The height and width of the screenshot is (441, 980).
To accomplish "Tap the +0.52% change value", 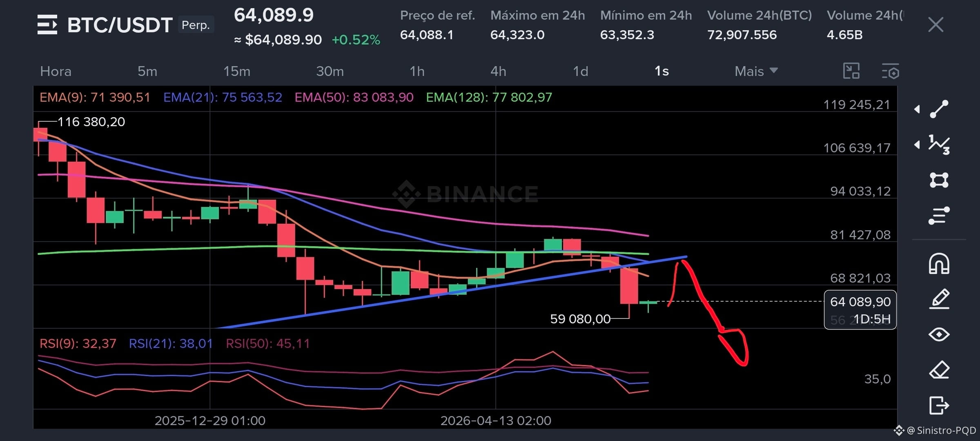I will 356,40.
